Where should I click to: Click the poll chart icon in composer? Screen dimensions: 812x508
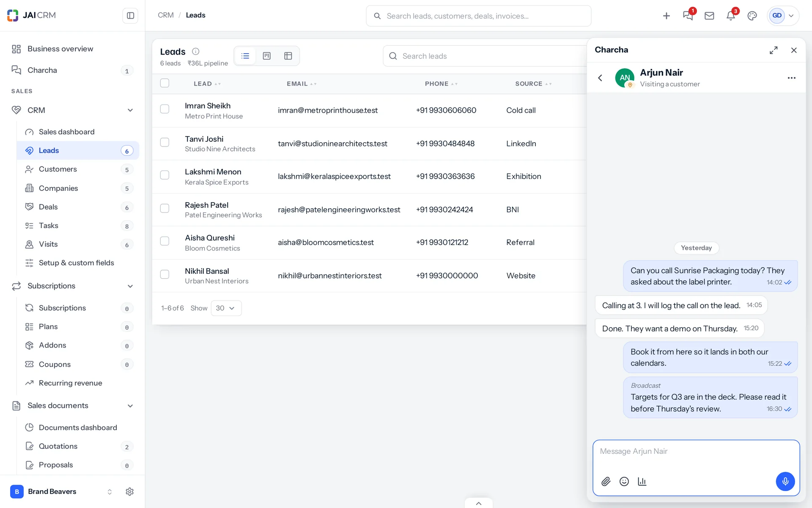pyautogui.click(x=642, y=481)
